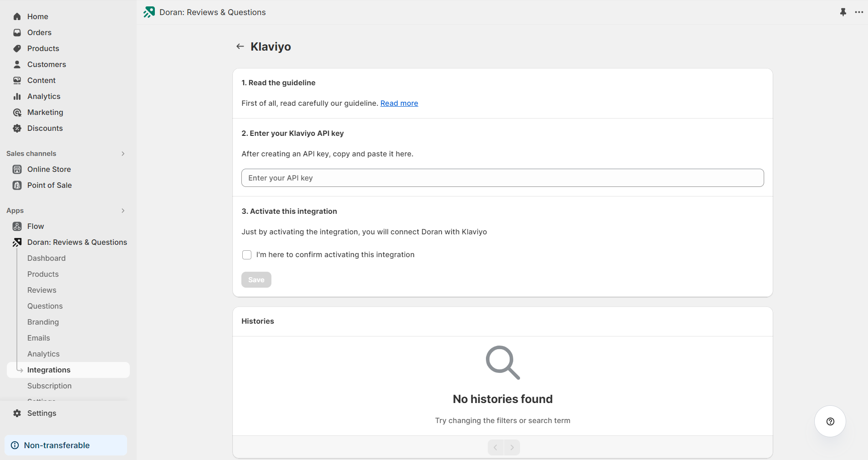Open Doran Subscription submenu item
The image size is (868, 460).
coord(50,386)
